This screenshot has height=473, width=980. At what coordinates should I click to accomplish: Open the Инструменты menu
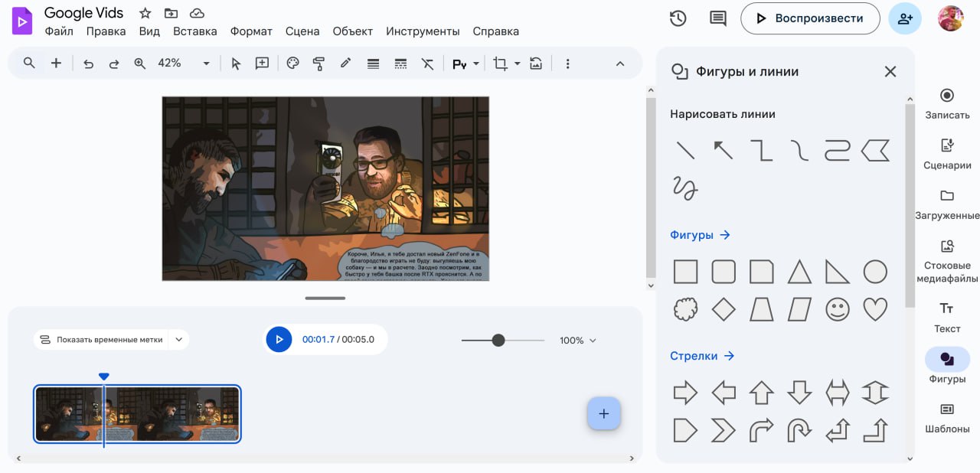(x=423, y=31)
